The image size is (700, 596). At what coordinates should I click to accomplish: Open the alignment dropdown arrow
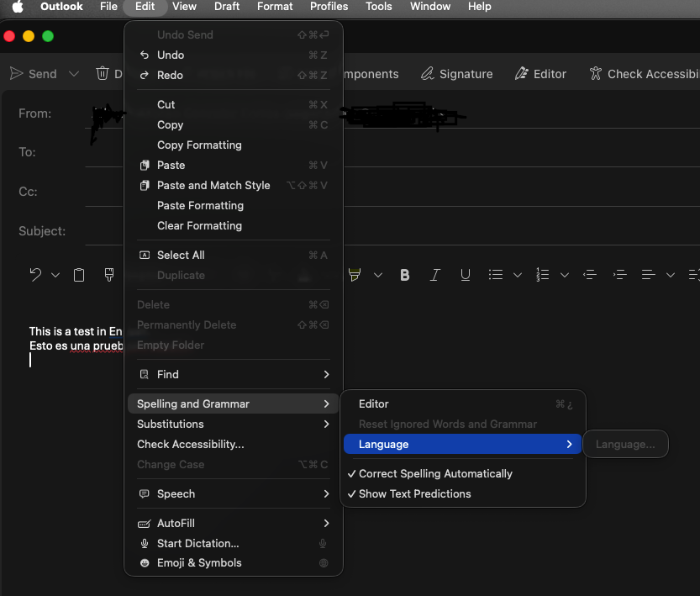pyautogui.click(x=671, y=275)
